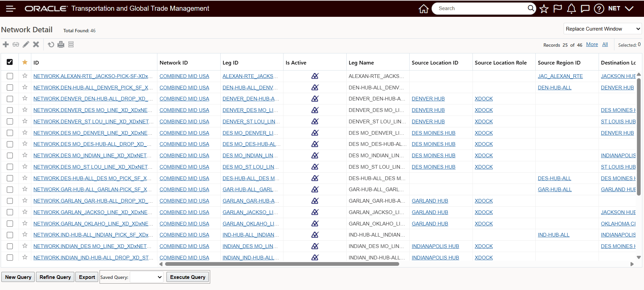Screen dimensions: 644x290
Task: Click the Delete X toolbar icon
Action: [x=36, y=44]
